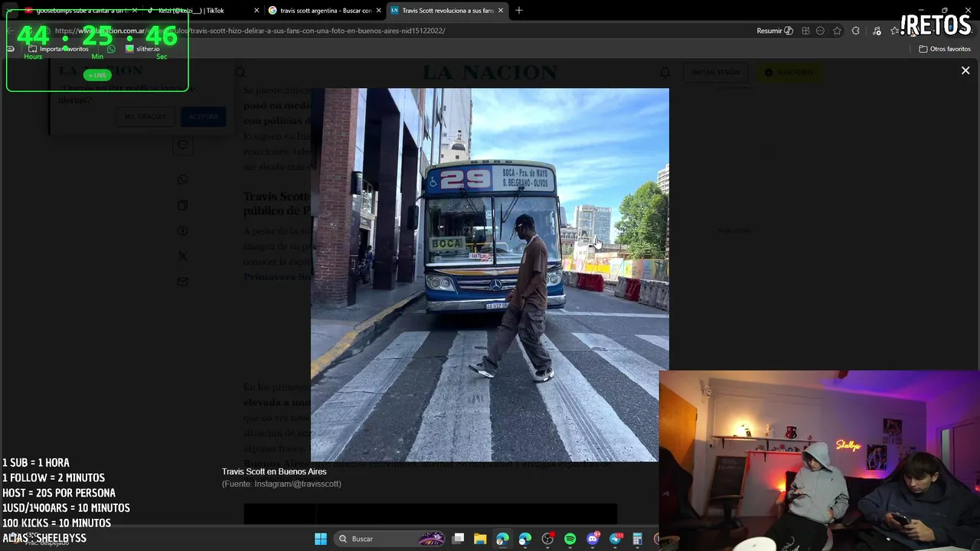Open OBS Studio from the taskbar
Image resolution: width=980 pixels, height=551 pixels.
click(x=547, y=539)
